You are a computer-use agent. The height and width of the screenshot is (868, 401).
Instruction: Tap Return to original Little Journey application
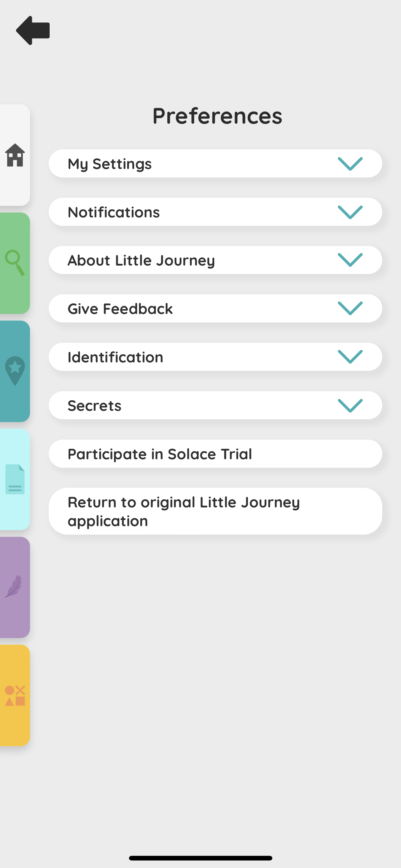[215, 511]
